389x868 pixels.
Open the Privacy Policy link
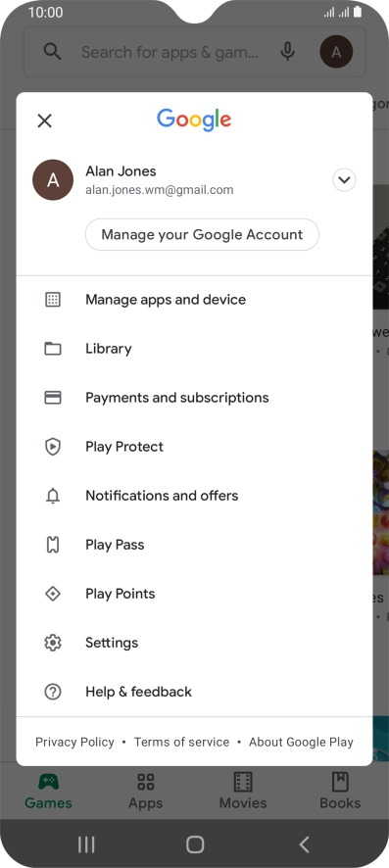(x=74, y=742)
